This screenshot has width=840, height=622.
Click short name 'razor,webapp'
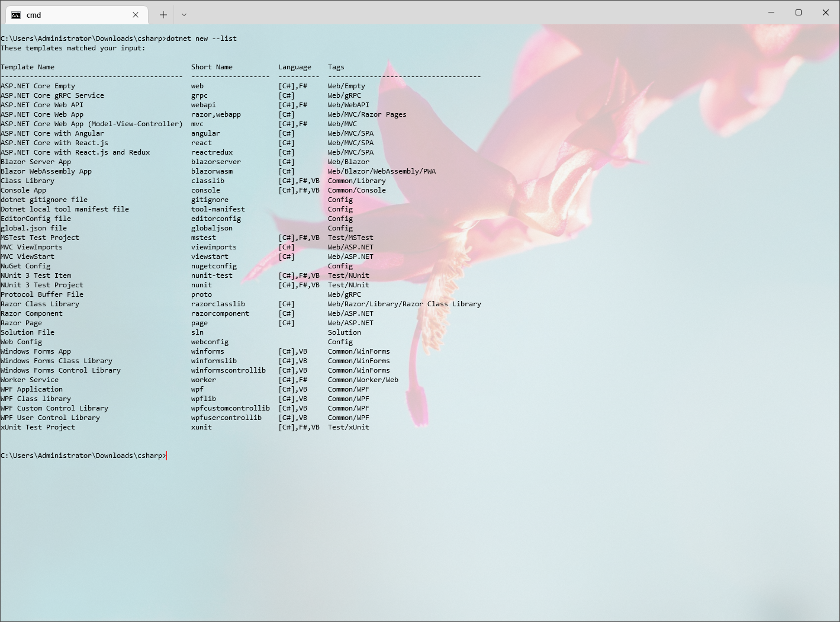pyautogui.click(x=216, y=114)
